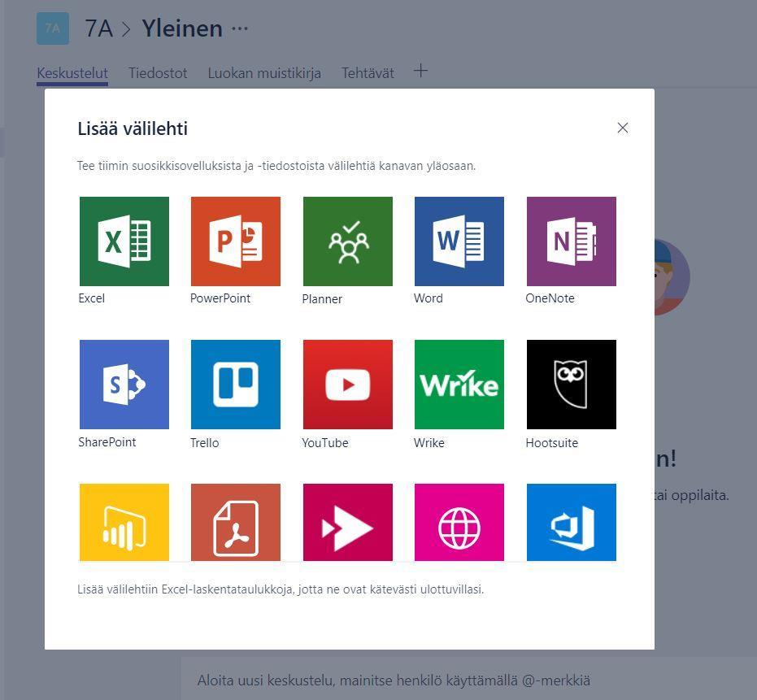Screen dimensions: 757x700
Task: Close the Lisää välilehti dialog
Action: pos(623,128)
